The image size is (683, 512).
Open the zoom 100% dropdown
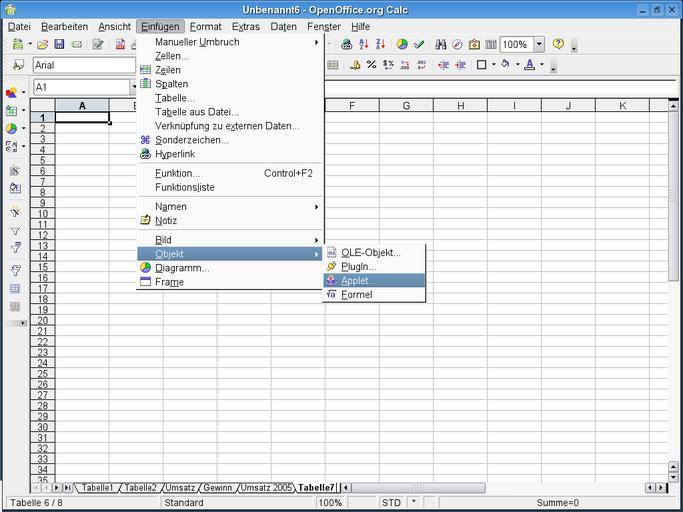(x=539, y=45)
